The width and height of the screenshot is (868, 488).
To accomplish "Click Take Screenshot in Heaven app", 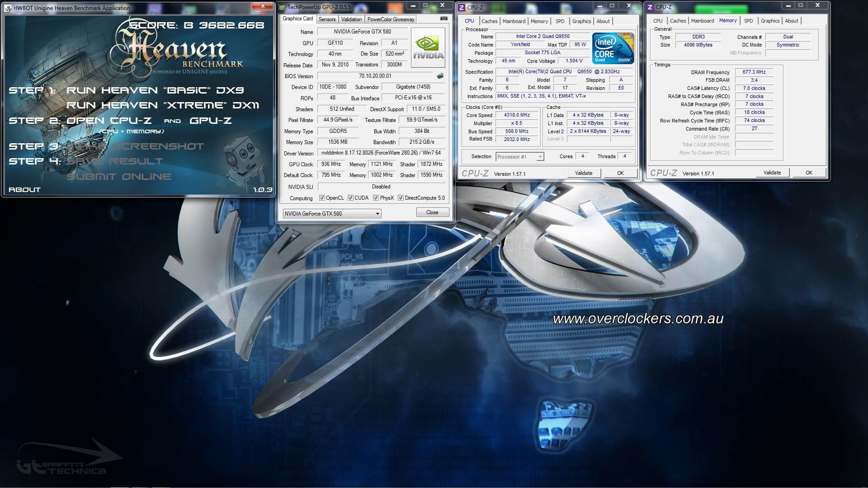I will click(x=135, y=146).
